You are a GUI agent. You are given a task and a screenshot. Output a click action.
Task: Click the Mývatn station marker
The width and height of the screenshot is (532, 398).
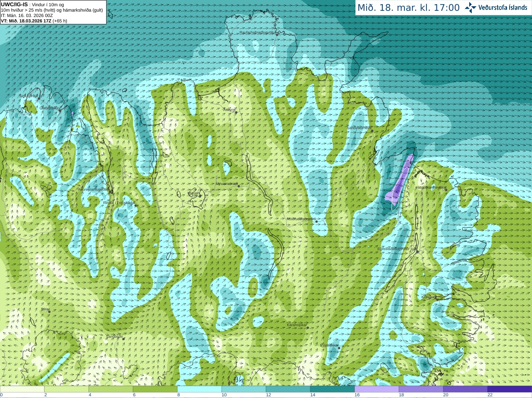click(200, 196)
